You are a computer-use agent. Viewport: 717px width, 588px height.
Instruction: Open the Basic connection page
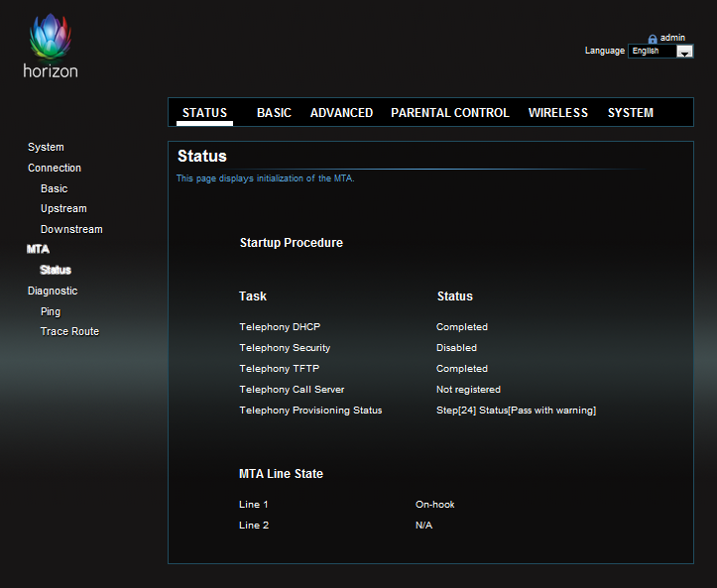point(54,188)
